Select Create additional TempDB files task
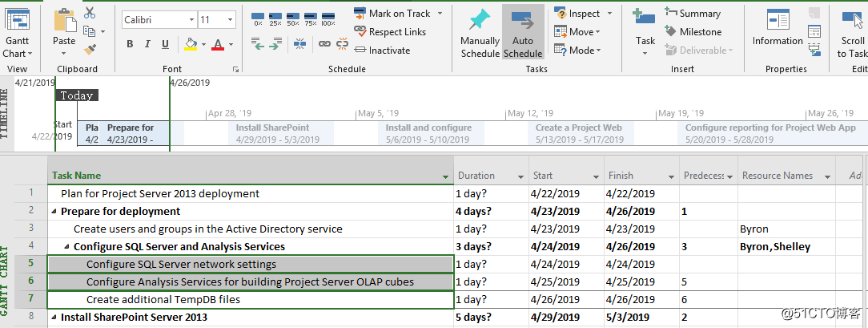 pyautogui.click(x=251, y=300)
